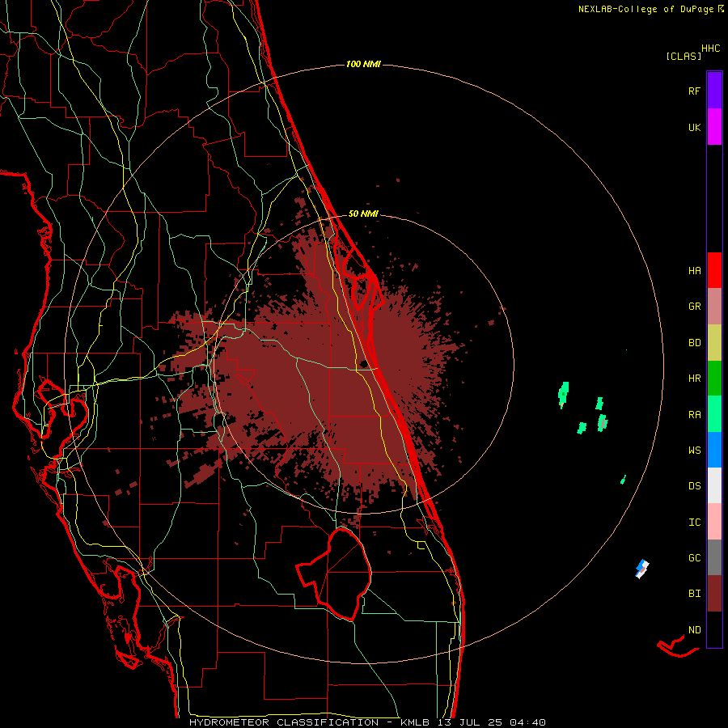The height and width of the screenshot is (728, 728).
Task: Click the ND legend label
Action: [x=694, y=630]
